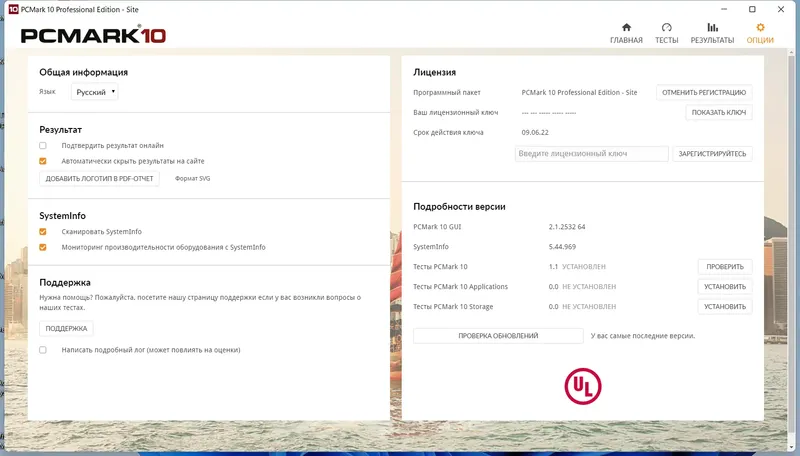Click the PCMARK 10 logo
Image resolution: width=800 pixels, height=456 pixels.
pos(93,35)
